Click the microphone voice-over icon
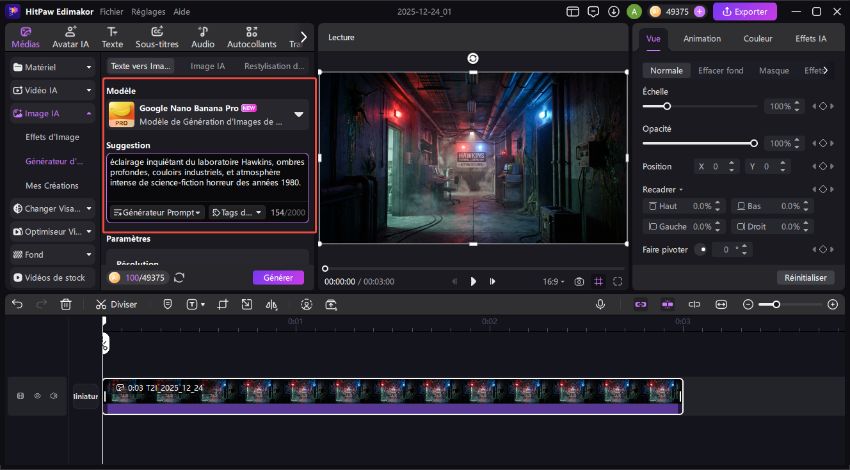 601,304
